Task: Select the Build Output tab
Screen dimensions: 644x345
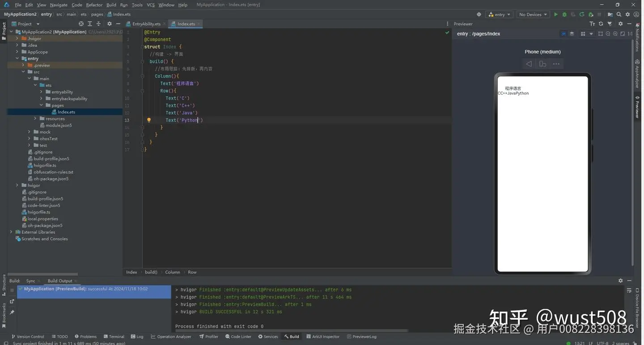Action: point(60,281)
